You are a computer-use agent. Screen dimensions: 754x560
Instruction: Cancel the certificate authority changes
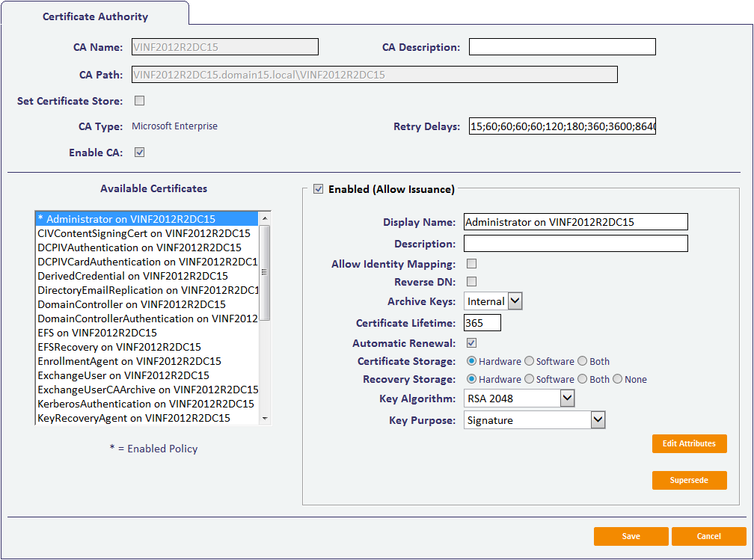pos(708,536)
